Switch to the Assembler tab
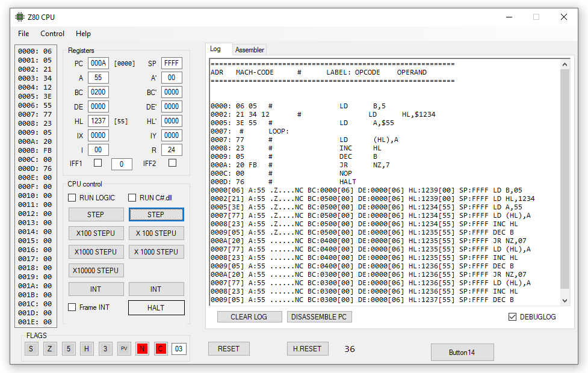Image resolution: width=588 pixels, height=373 pixels. [x=249, y=49]
